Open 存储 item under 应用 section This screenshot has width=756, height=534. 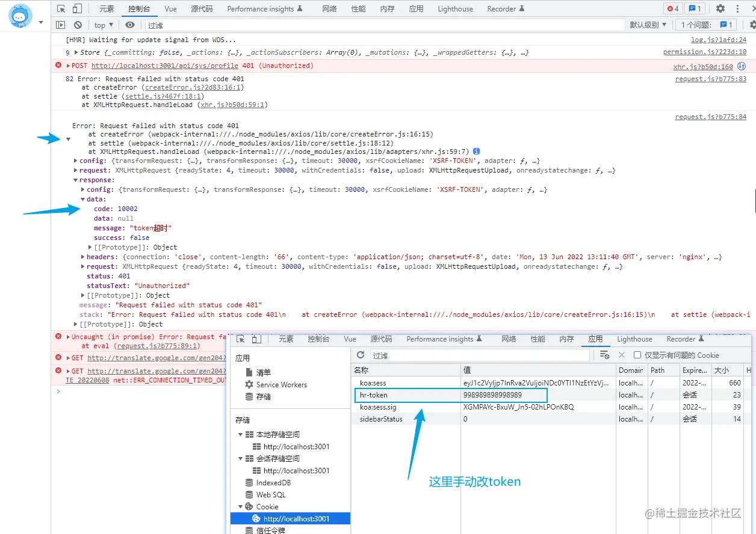coord(263,397)
